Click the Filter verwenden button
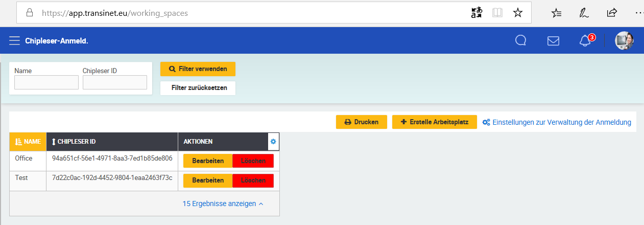Screen dimensions: 644x225 (198, 69)
